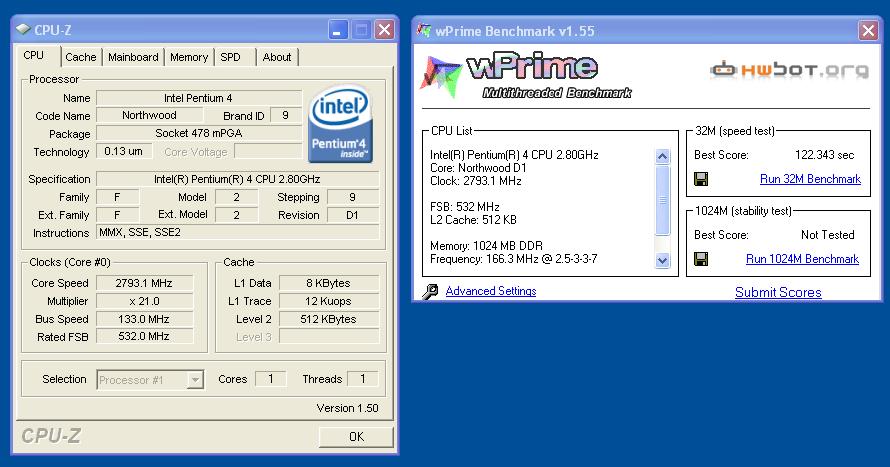
Task: Open the About tab in CPU-Z
Action: coord(277,57)
